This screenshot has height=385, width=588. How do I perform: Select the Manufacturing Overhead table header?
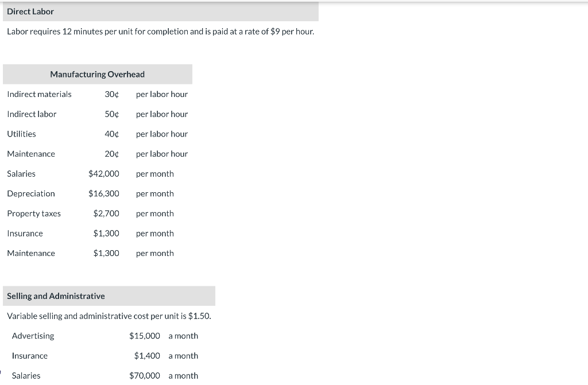coord(98,74)
